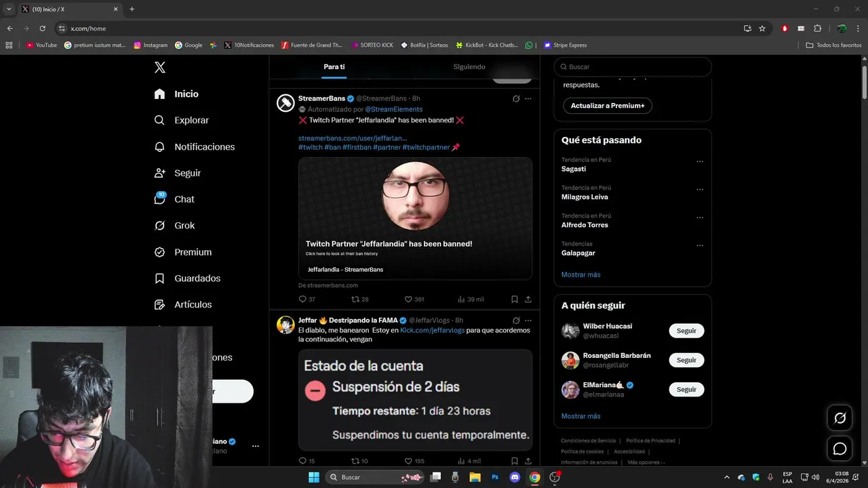Viewport: 868px width, 488px height.
Task: Click the X logo in the sidebar
Action: coord(159,67)
